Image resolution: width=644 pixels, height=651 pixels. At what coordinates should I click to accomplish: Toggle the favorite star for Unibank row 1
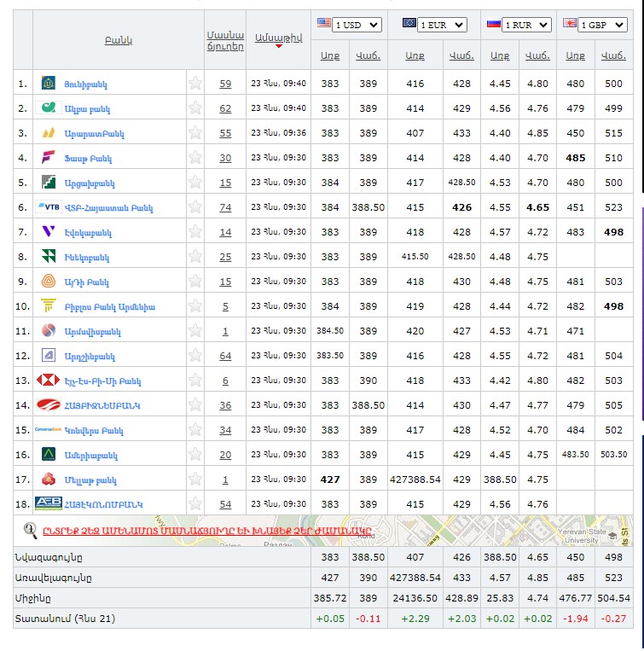[x=195, y=84]
